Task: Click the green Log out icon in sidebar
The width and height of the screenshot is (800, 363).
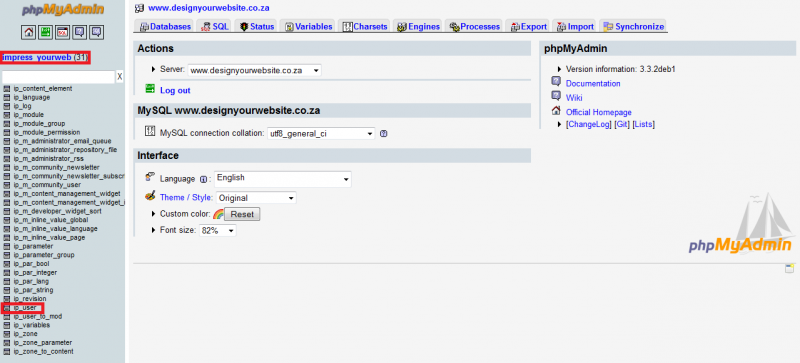Action: [x=46, y=32]
